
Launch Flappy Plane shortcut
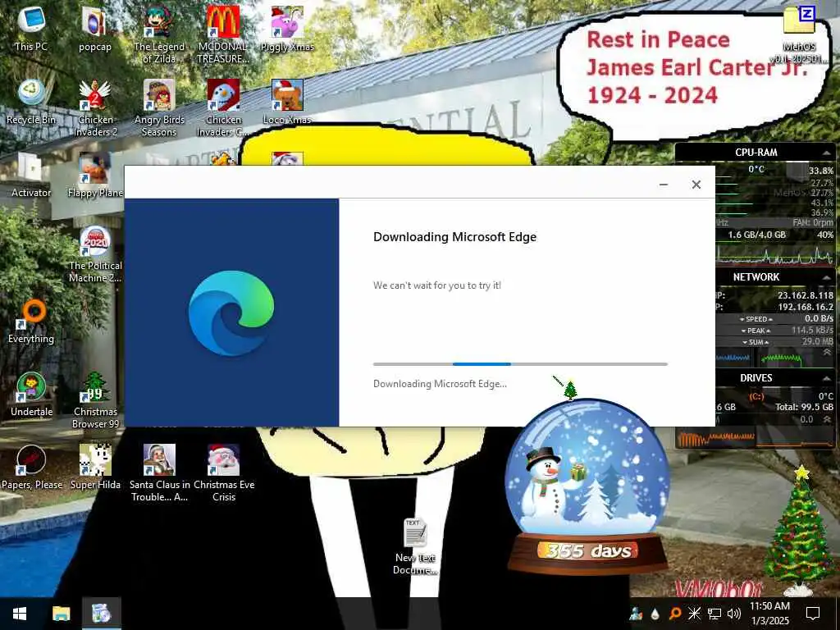click(x=95, y=175)
